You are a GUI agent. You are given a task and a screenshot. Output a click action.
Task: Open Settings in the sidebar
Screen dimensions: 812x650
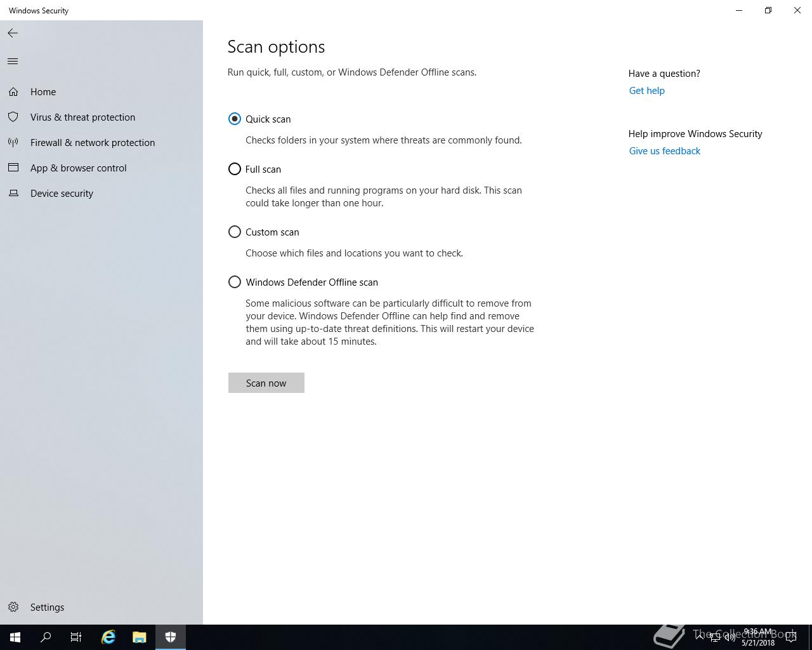[x=47, y=607]
